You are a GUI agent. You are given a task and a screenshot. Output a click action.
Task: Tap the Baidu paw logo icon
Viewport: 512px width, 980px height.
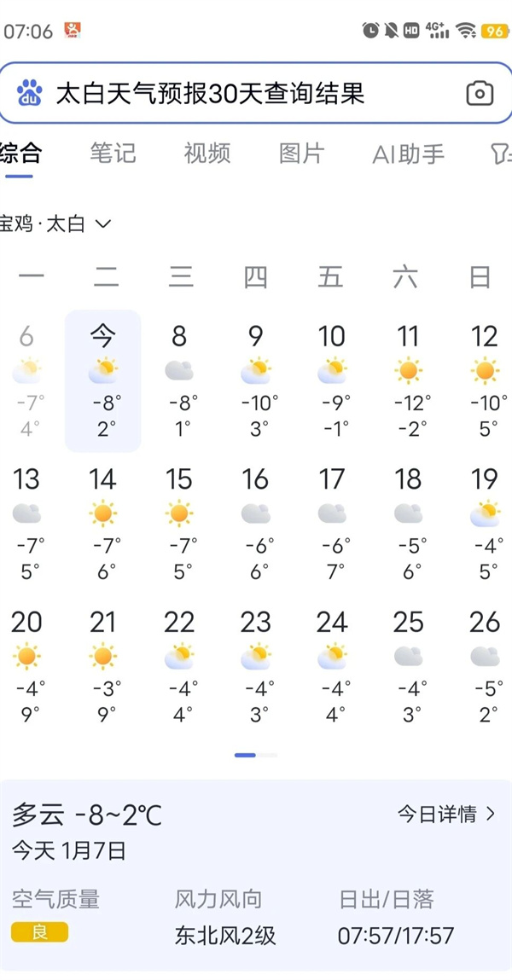(x=29, y=93)
